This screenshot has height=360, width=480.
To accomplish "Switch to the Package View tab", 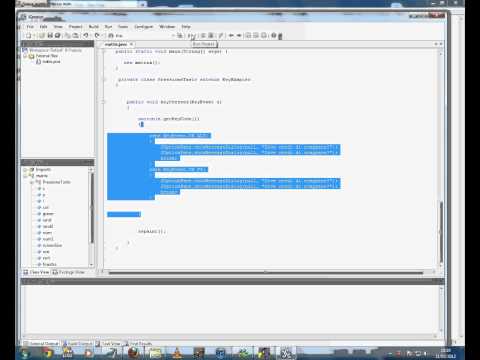I will coord(69,272).
